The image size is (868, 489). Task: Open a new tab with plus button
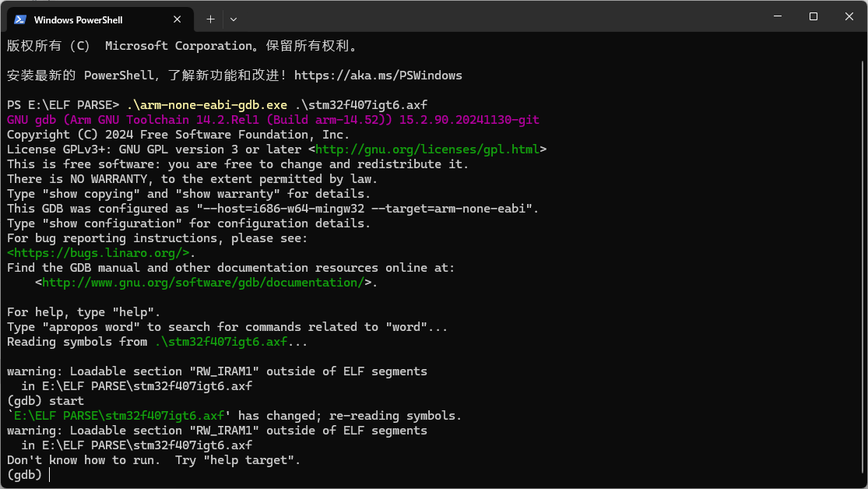[210, 19]
